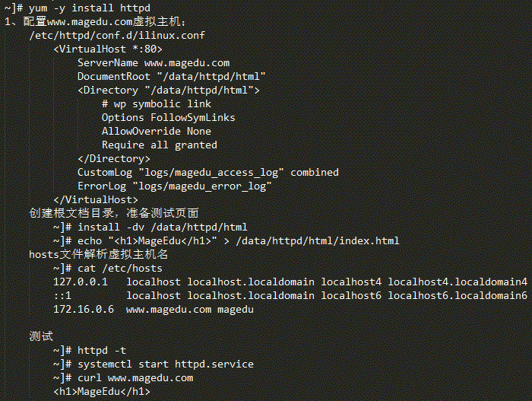Click the opening VirtualHost *:80 tag

108,49
